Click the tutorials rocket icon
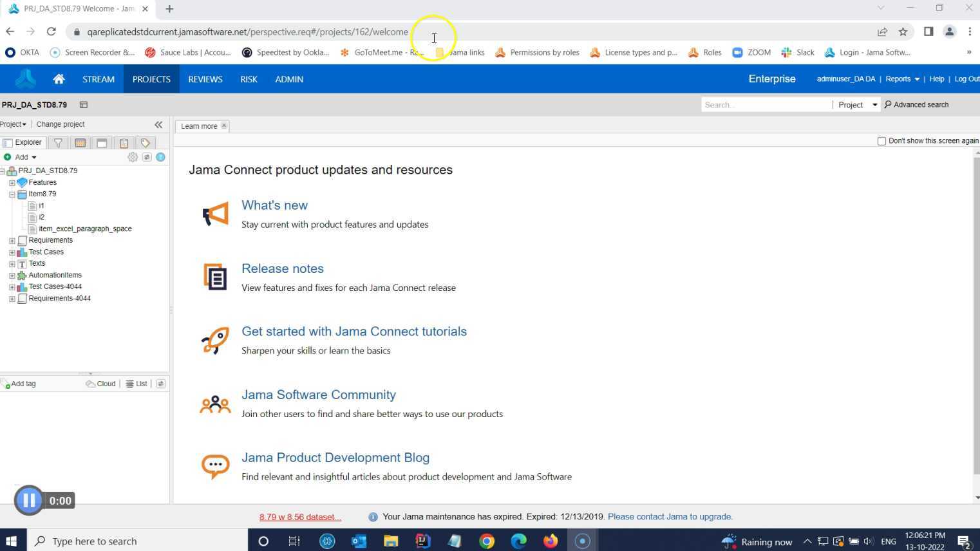This screenshot has height=551, width=980. (x=216, y=341)
